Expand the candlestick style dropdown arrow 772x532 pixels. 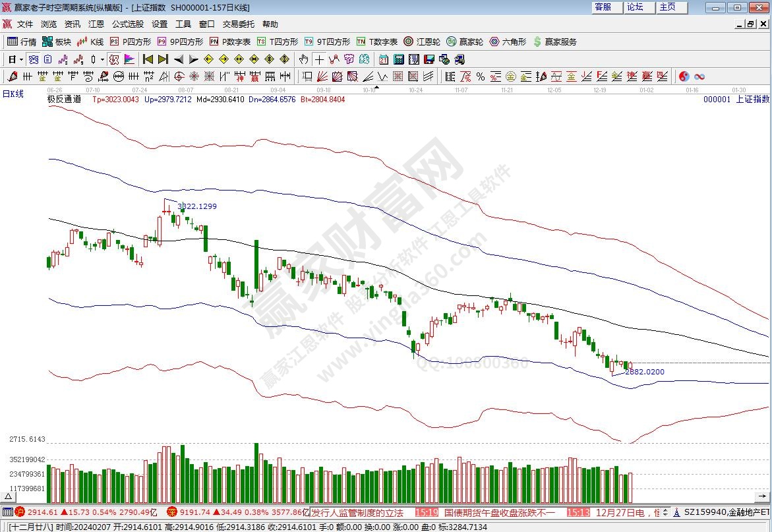(103, 59)
